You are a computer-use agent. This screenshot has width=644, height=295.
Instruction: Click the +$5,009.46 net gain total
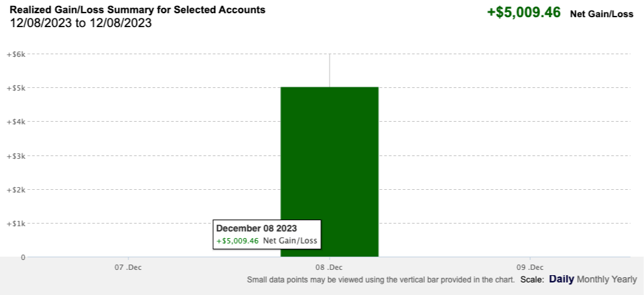pos(524,13)
